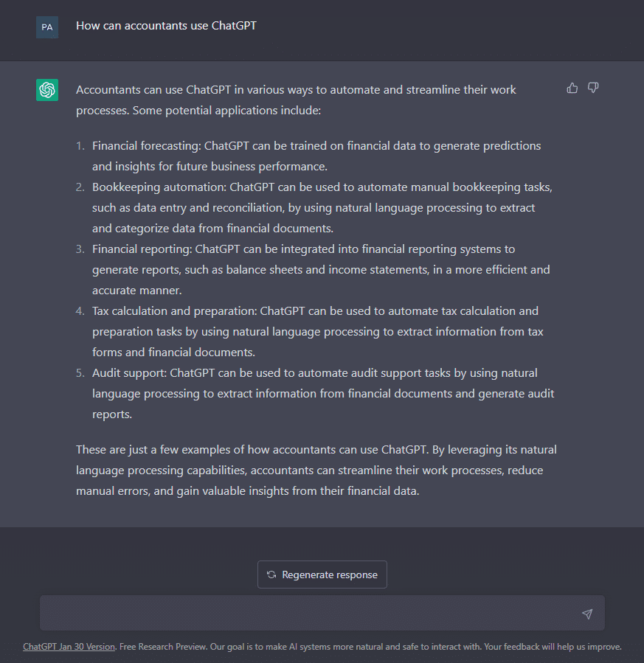
Task: Click the opening paragraph of the answer
Action: 296,100
